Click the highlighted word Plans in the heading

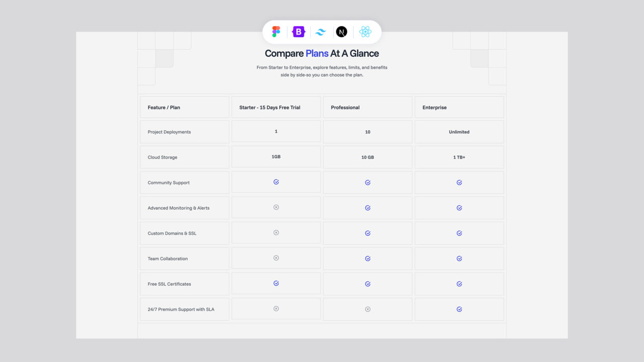pyautogui.click(x=318, y=53)
